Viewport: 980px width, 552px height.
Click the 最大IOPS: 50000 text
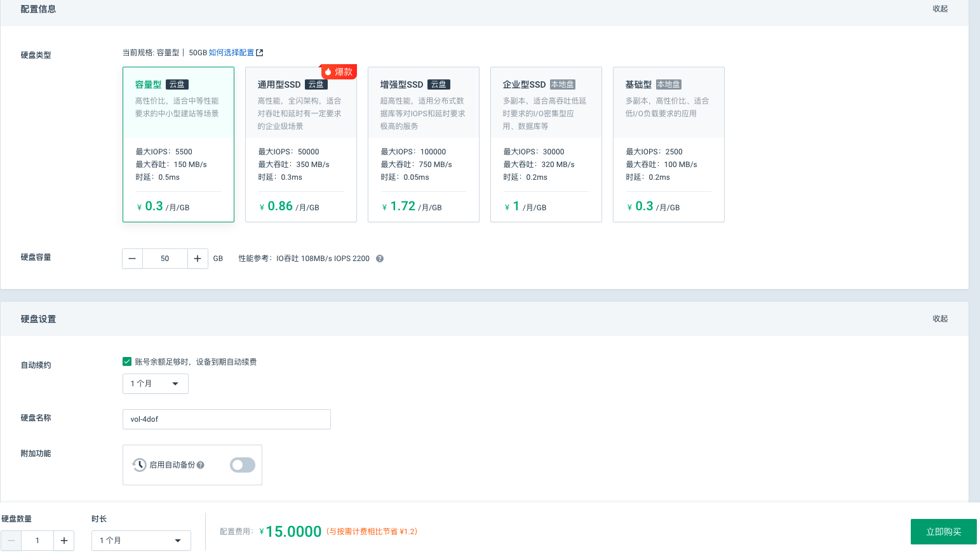tap(288, 152)
